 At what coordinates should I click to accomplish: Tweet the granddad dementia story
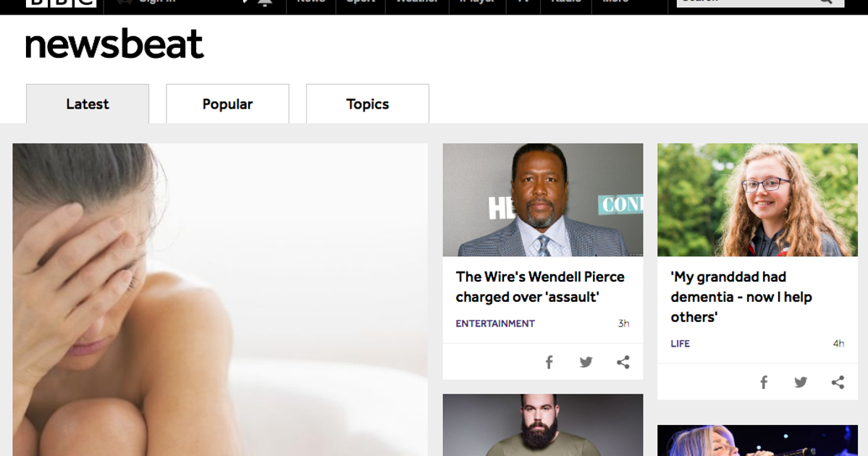point(800,383)
